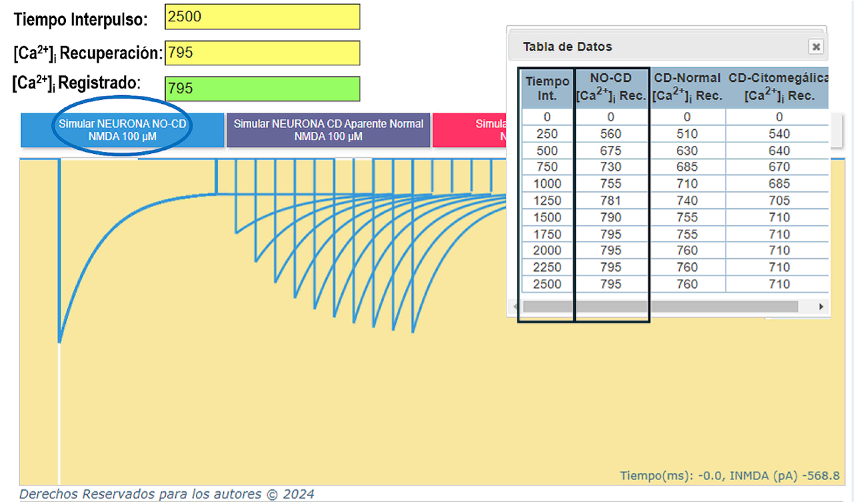
Task: Click the green [Ca2+]i Registrado field
Action: [x=262, y=89]
